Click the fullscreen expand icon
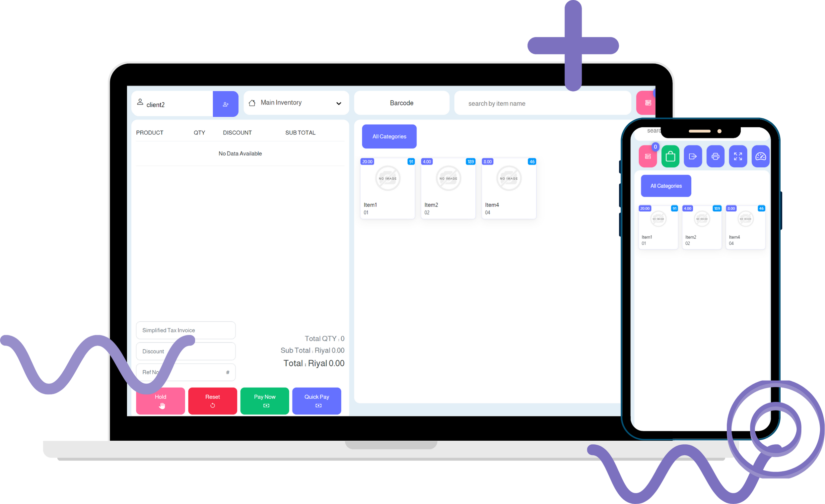 (x=738, y=156)
